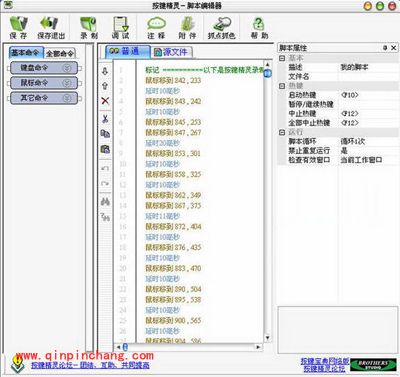Select script line 鼠标移到 900,565
The width and height of the screenshot is (400, 377).
(173, 320)
